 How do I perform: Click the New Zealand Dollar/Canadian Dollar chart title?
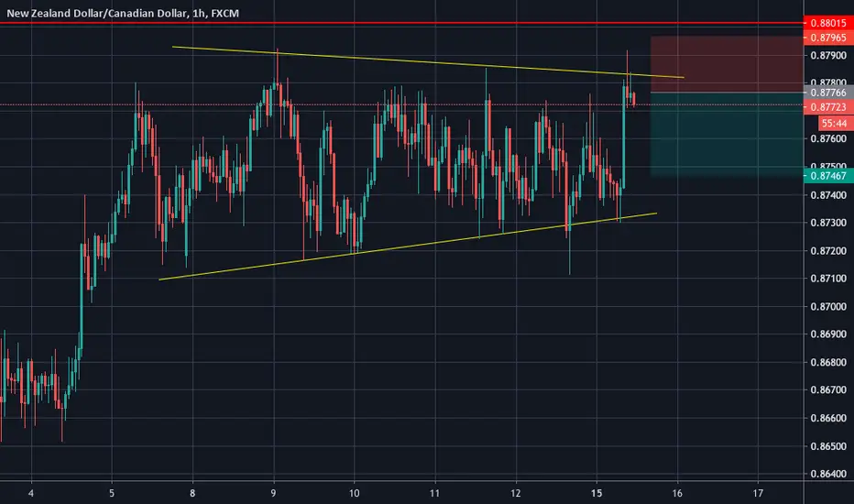[x=123, y=13]
